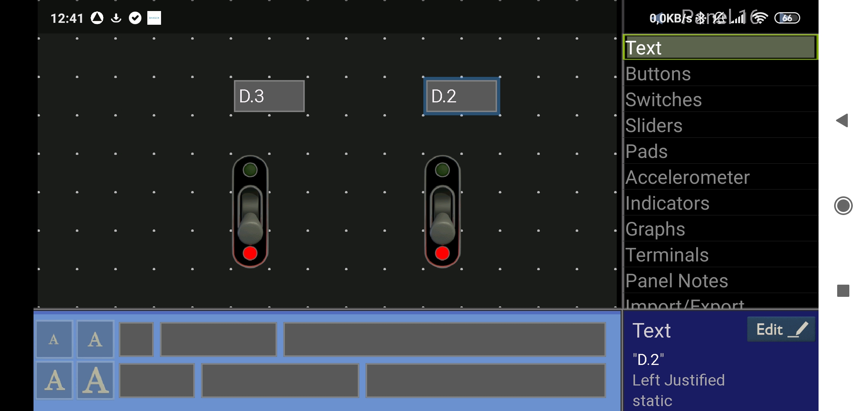Image resolution: width=868 pixels, height=411 pixels.
Task: Select the D.3 text label
Action: 269,96
